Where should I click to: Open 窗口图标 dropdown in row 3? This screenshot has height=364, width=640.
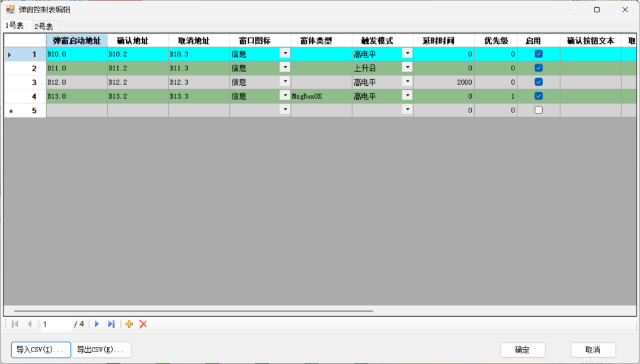285,82
